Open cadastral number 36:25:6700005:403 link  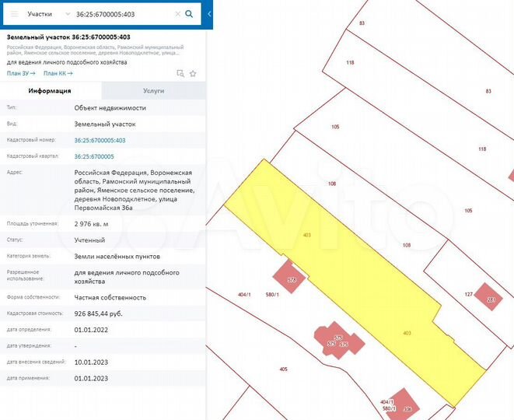(100, 140)
